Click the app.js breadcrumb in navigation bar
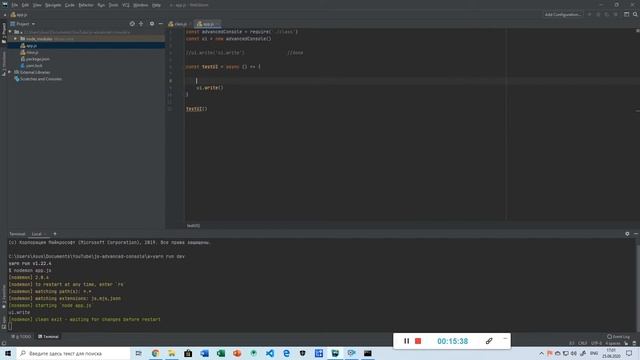640x360 pixels. tap(19, 15)
